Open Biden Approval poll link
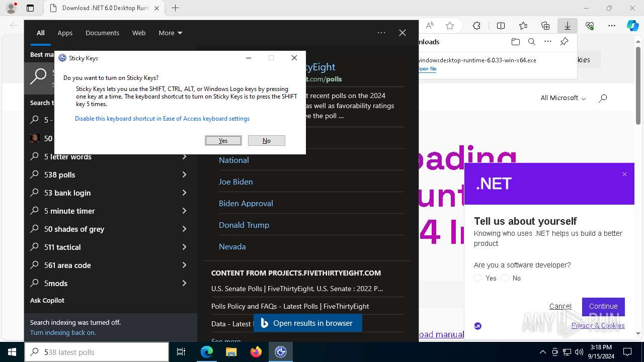Viewport: 644px width, 362px height. point(246,203)
